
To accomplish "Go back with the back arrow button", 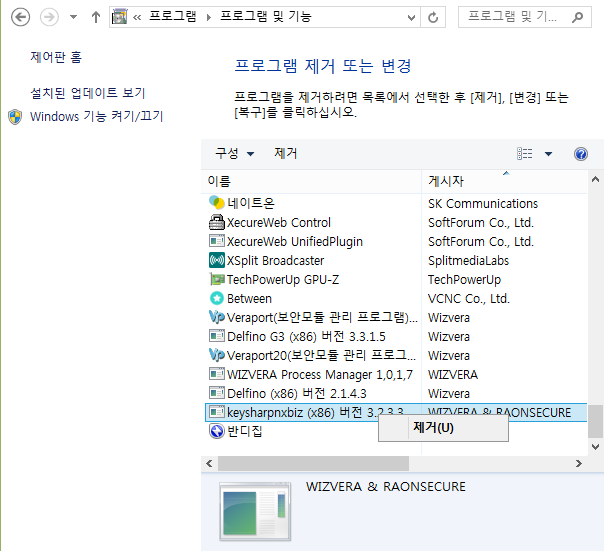I will (x=20, y=17).
